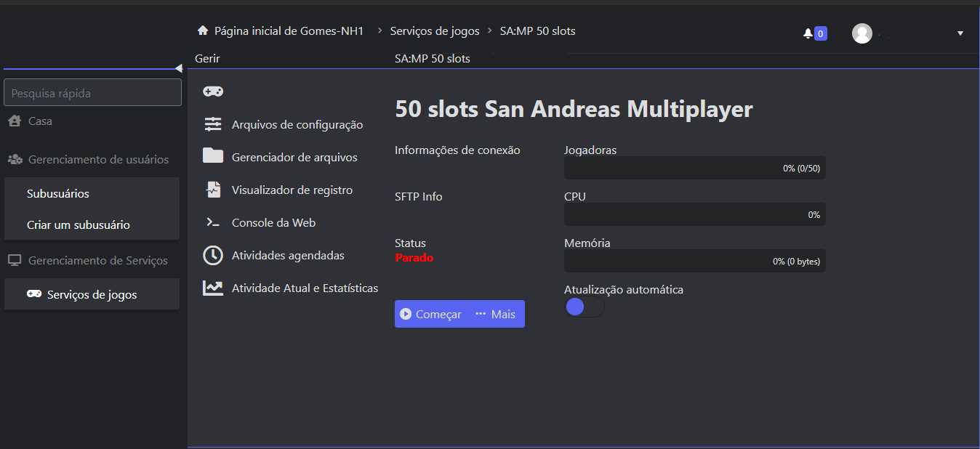Expand the Gerenciamento de Serviços section
The image size is (980, 449).
pos(88,260)
